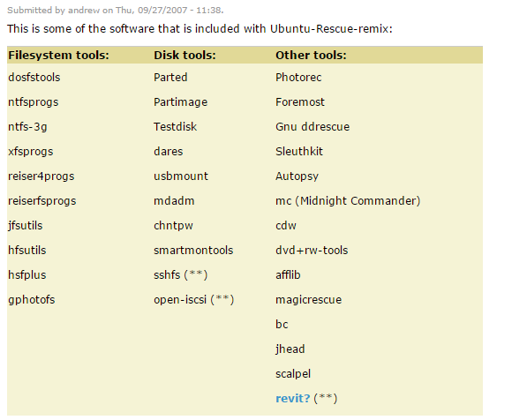This screenshot has width=512, height=420.
Task: Open the revit? link
Action: click(292, 399)
